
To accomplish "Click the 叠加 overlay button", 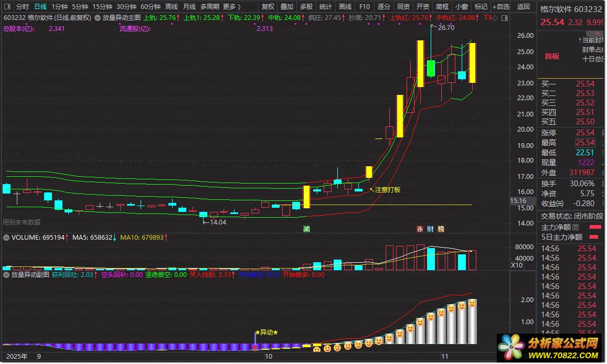I will (x=287, y=7).
